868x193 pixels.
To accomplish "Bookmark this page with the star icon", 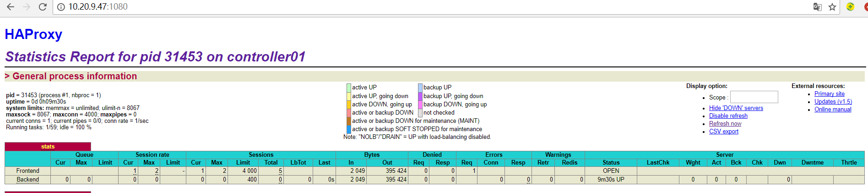I will [832, 7].
